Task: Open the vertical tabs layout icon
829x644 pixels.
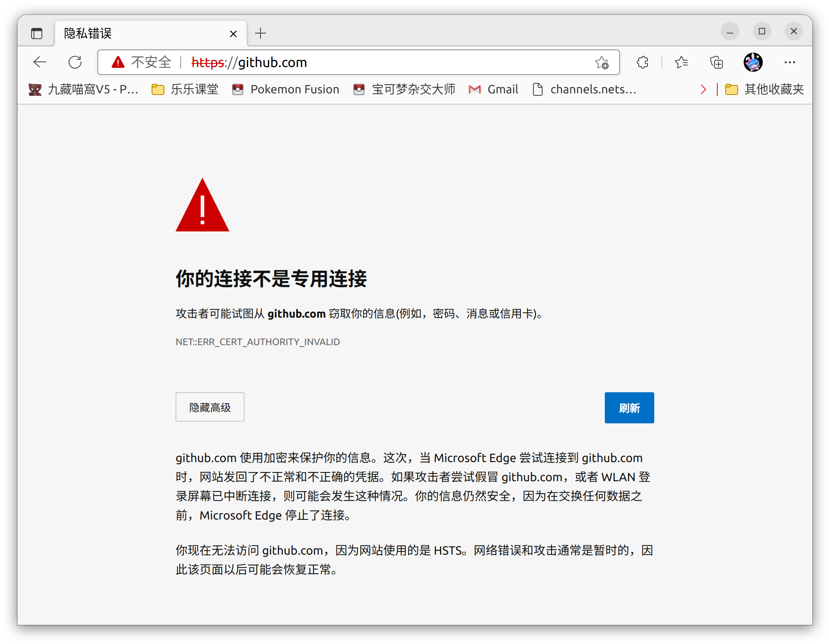Action: click(x=36, y=34)
